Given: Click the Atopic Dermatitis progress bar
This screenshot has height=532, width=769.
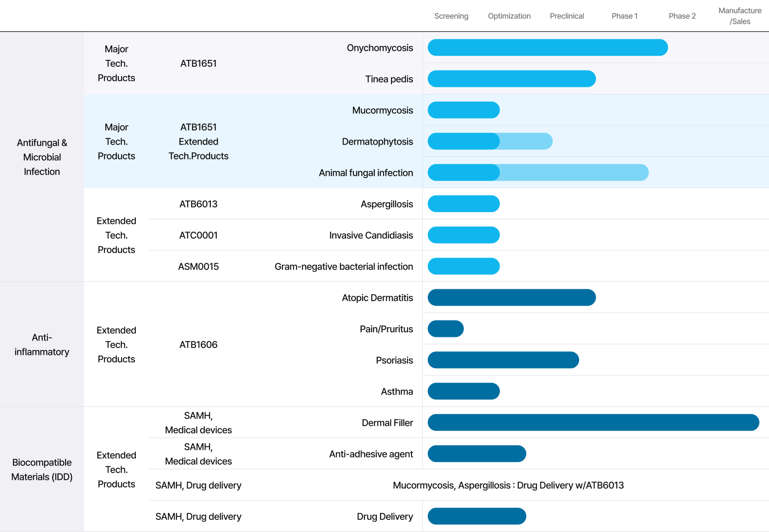Looking at the screenshot, I should pyautogui.click(x=511, y=298).
